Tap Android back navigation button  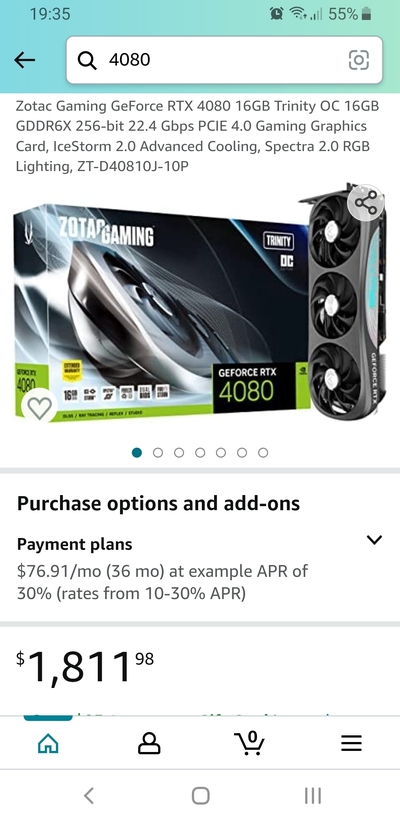(x=89, y=796)
